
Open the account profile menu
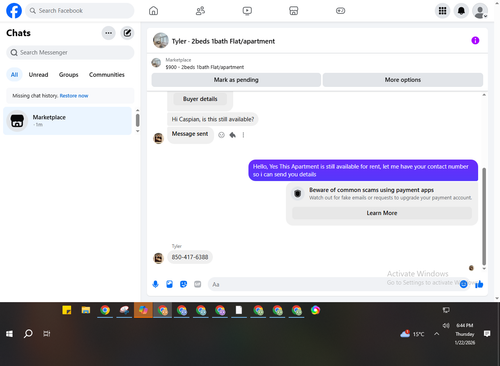(x=480, y=11)
